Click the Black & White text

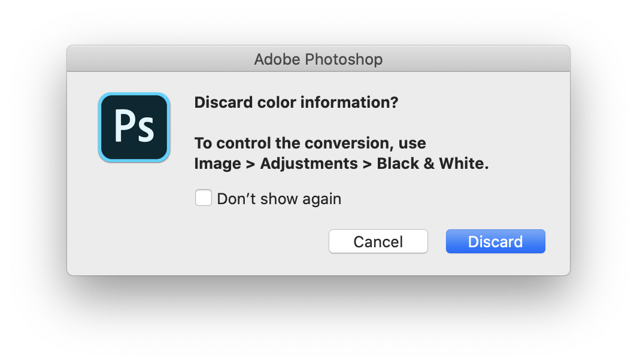(432, 164)
